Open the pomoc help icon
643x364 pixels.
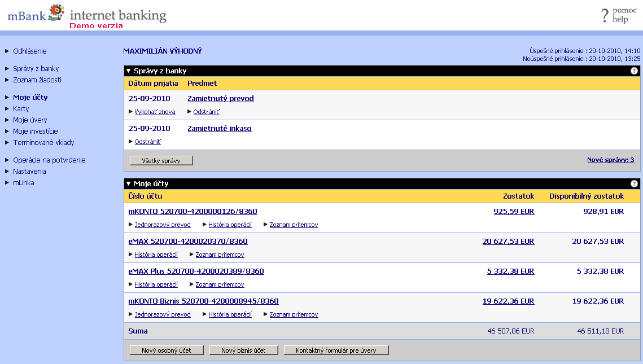click(x=619, y=15)
